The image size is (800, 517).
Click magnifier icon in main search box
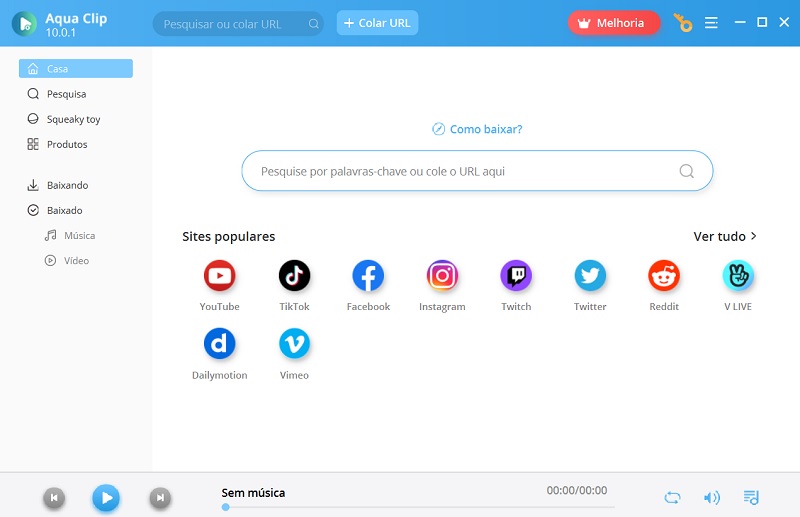(x=687, y=171)
